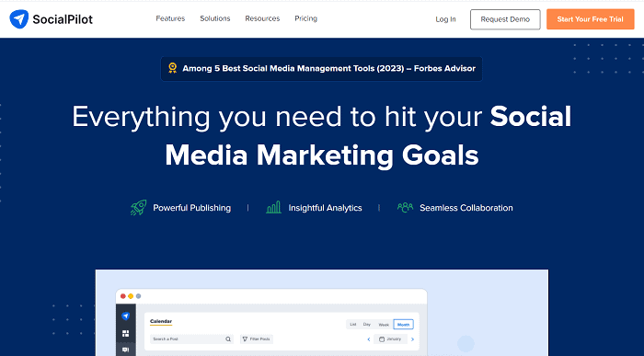Open the Forbes Advisor best tools banner
Image resolution: width=644 pixels, height=356 pixels.
pyautogui.click(x=322, y=69)
